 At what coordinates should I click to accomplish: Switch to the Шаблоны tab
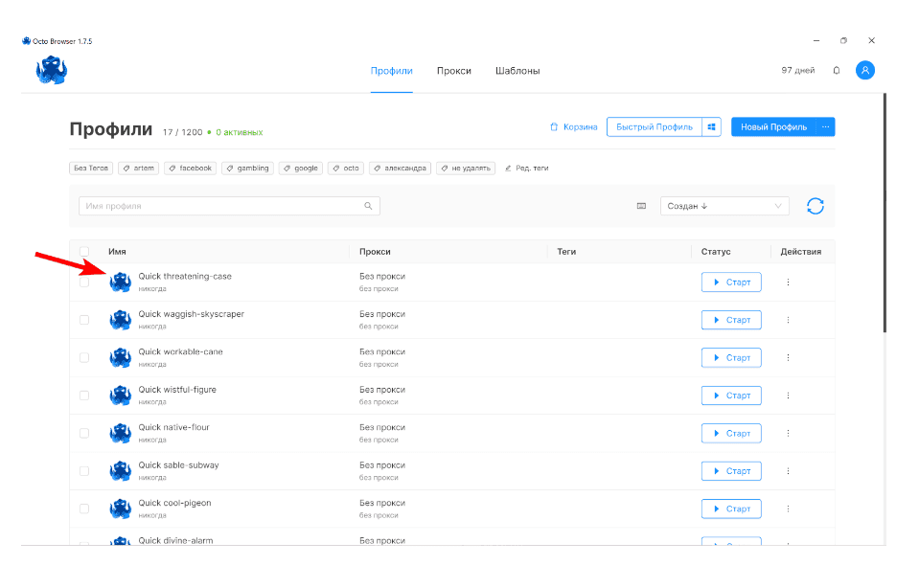coord(517,70)
